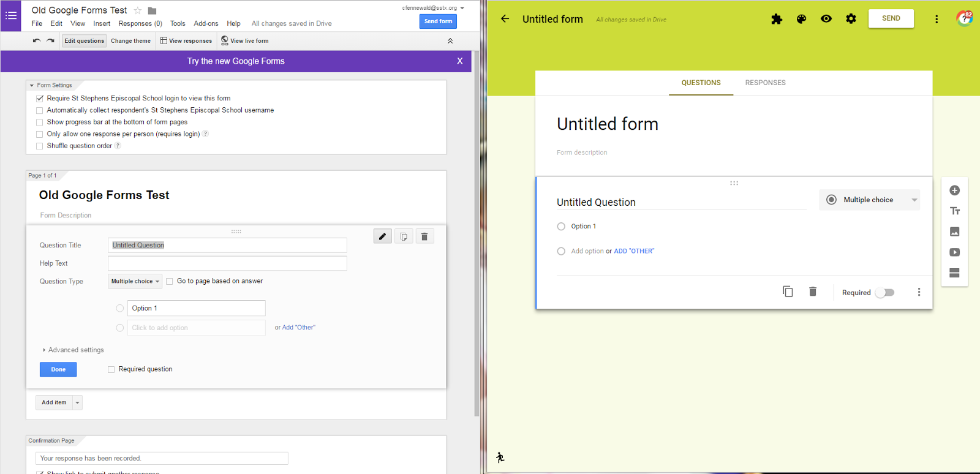Open the Question Type Multiple choice dropdown
Viewport: 980px width, 474px height.
click(135, 281)
